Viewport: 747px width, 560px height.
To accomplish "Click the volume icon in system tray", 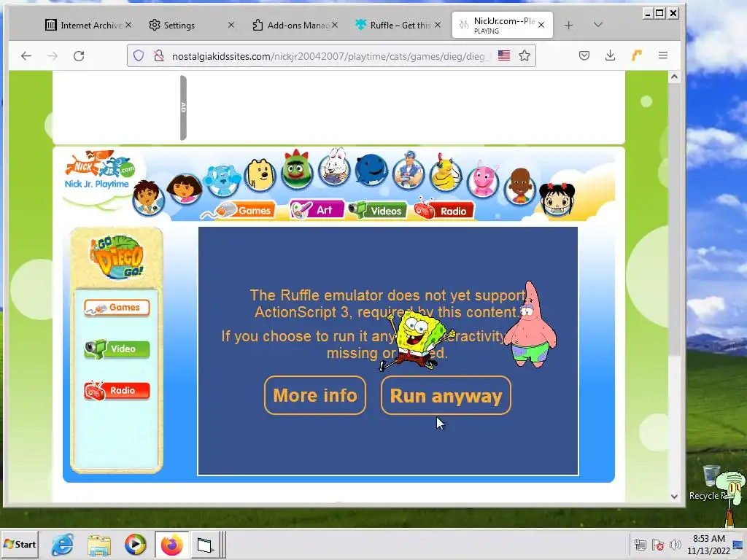I will coord(675,545).
